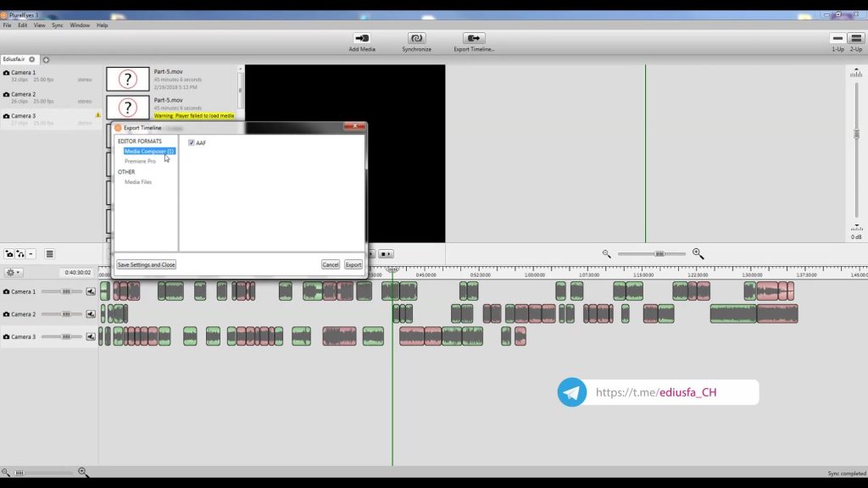Close the Ediusfa.ir project tab

(x=32, y=59)
